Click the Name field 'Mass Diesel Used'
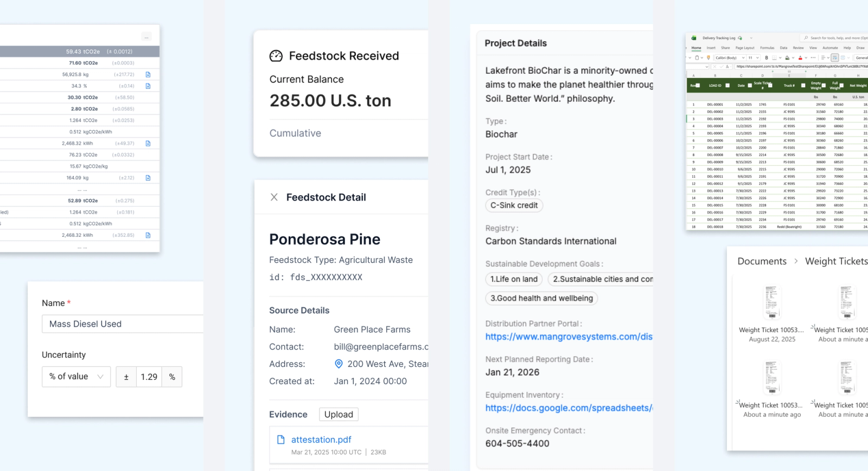 point(123,324)
